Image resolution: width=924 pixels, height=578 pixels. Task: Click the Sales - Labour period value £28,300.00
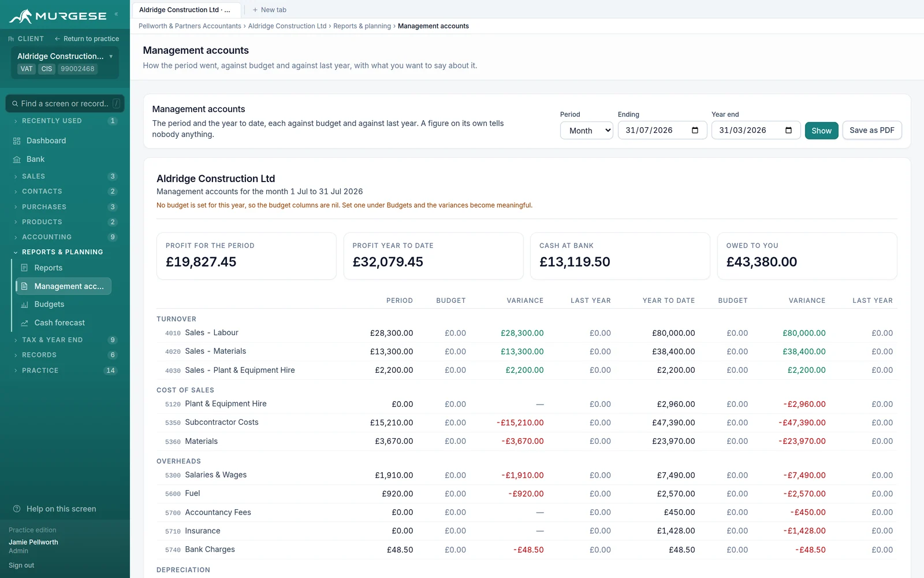coord(392,333)
